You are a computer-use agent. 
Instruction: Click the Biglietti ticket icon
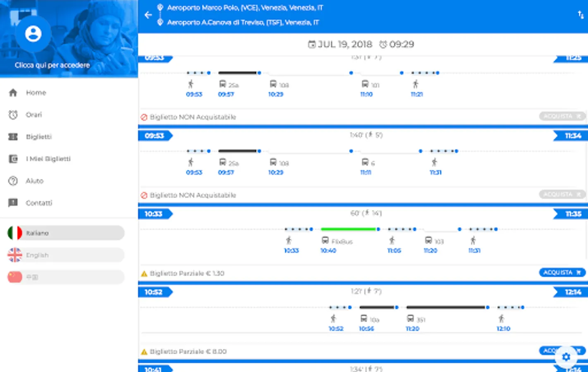(x=13, y=137)
